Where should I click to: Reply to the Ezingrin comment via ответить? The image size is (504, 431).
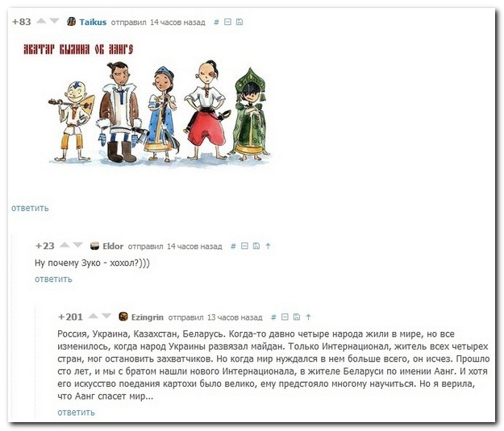(x=76, y=412)
